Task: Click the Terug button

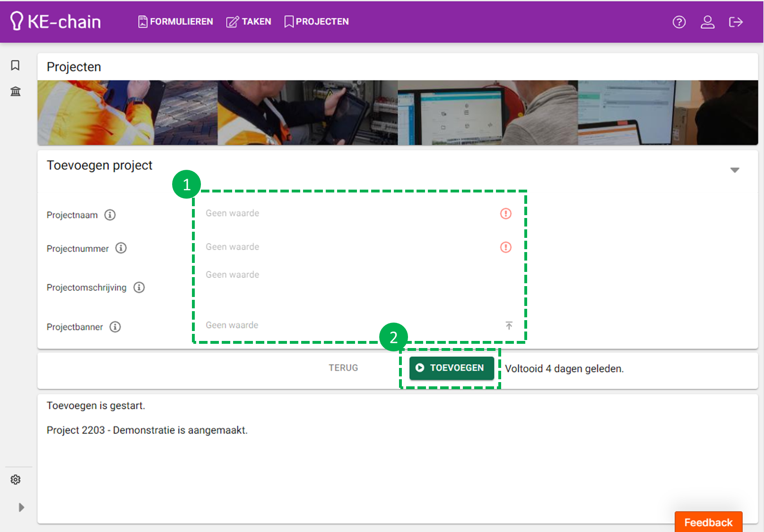Action: [343, 368]
